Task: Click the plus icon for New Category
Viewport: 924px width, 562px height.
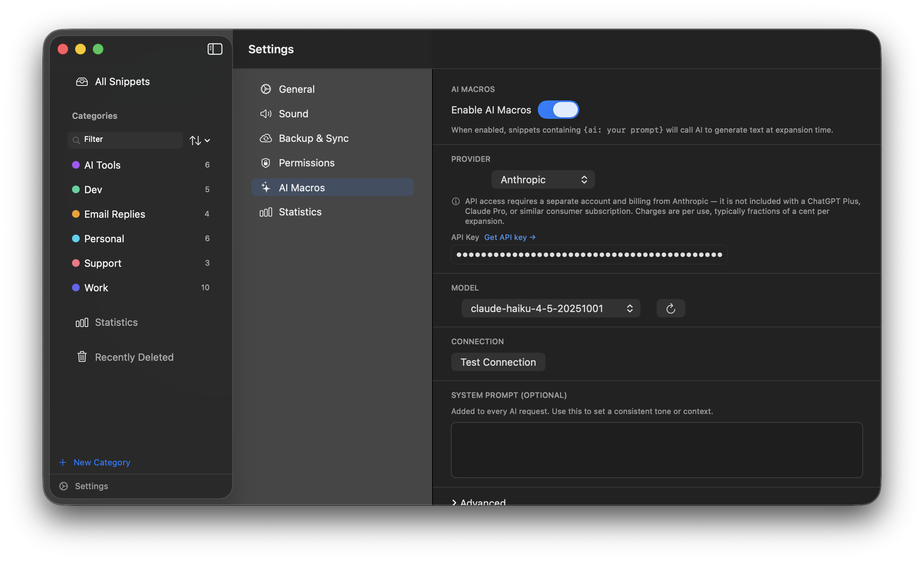Action: click(x=63, y=462)
